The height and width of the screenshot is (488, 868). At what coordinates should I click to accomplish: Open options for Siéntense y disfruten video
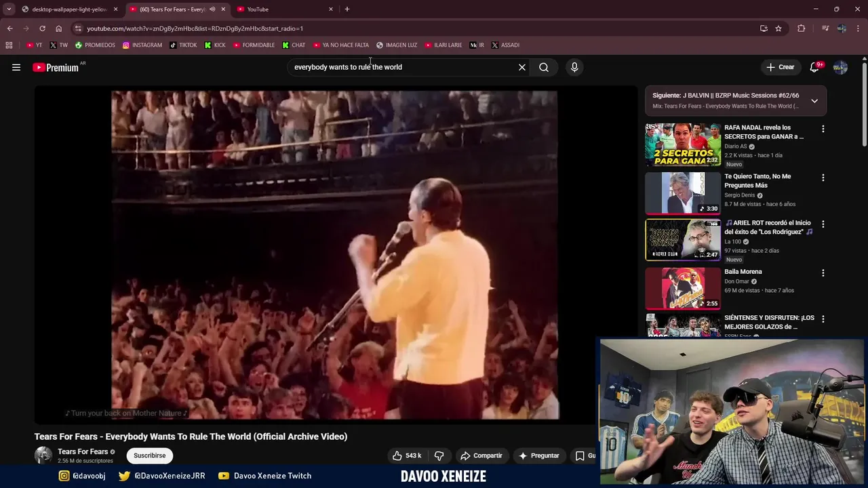(823, 319)
